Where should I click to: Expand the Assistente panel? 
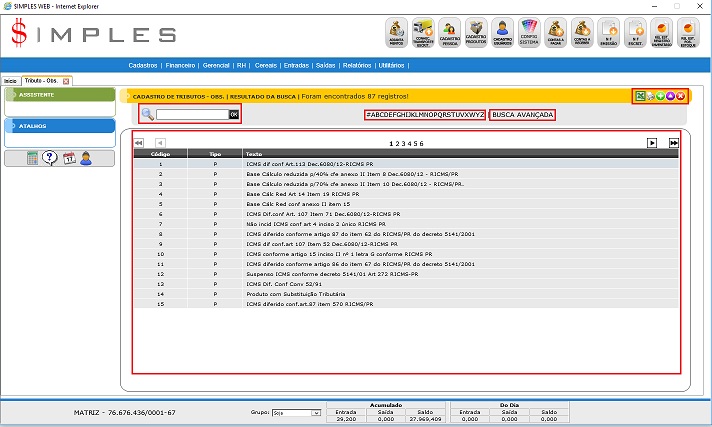coord(58,95)
